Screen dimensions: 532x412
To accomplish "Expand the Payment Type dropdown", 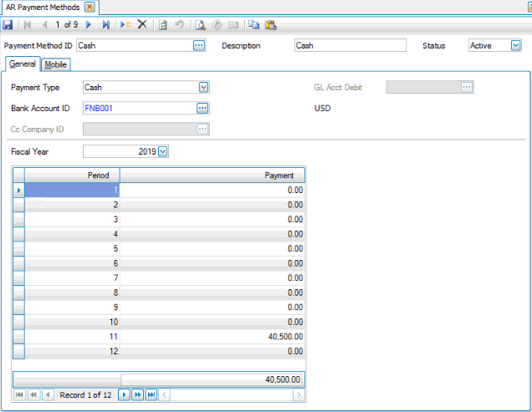I will 202,87.
